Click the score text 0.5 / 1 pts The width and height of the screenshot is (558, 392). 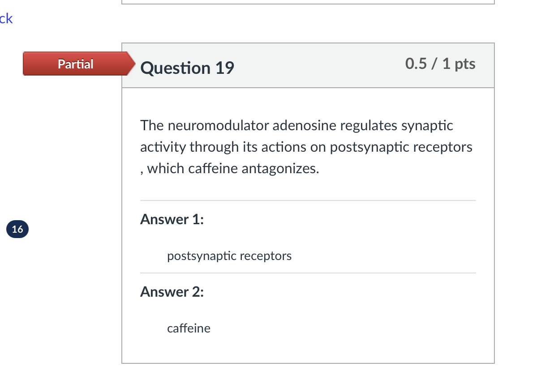coord(440,64)
